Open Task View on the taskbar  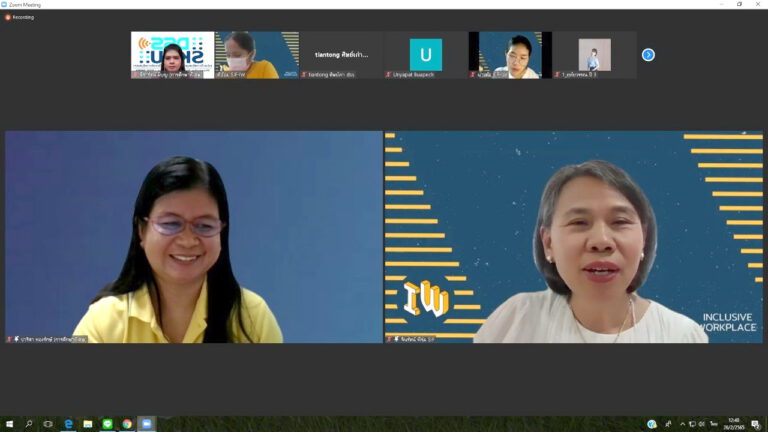pyautogui.click(x=48, y=424)
